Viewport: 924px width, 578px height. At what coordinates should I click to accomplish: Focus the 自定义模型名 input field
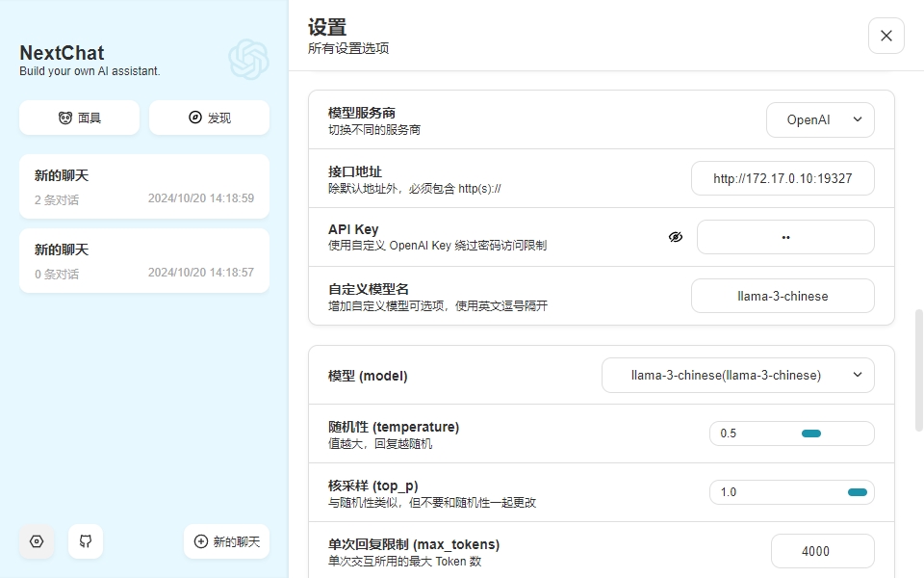coord(782,296)
